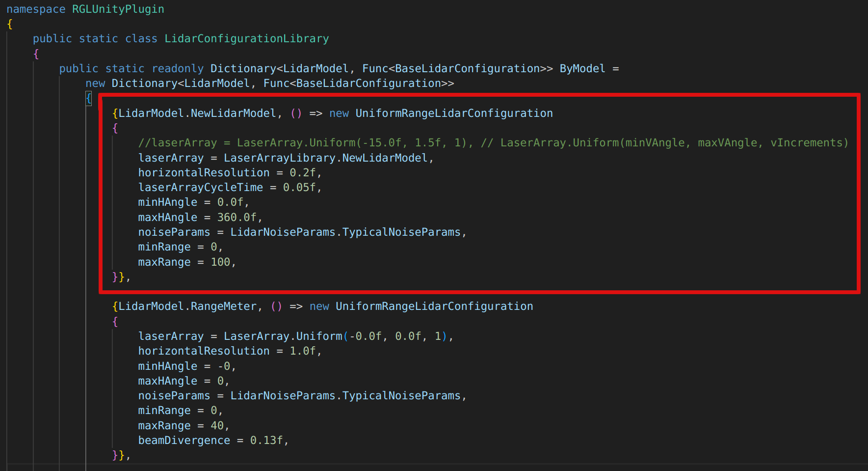This screenshot has width=868, height=471.
Task: Click the 0.13f beamDivergence value
Action: click(266, 441)
